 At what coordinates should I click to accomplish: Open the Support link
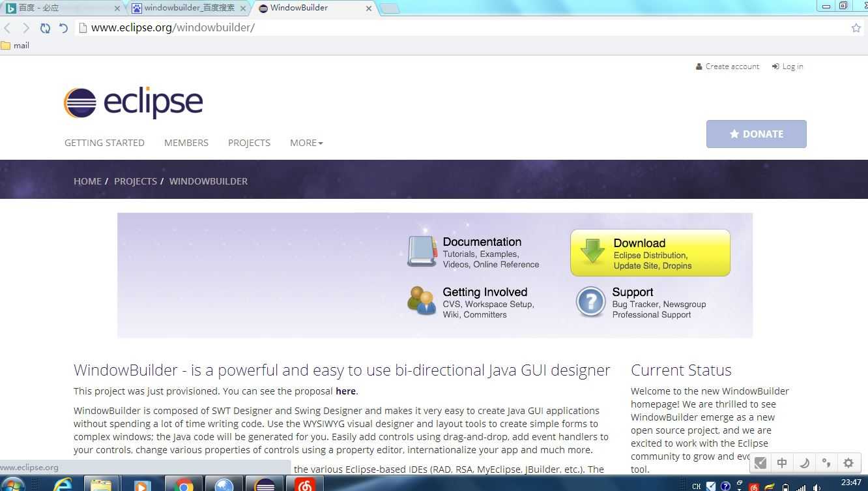point(632,292)
